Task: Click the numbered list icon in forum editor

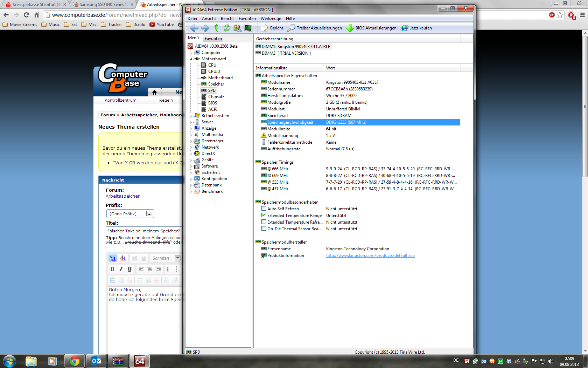Action: 170,269
